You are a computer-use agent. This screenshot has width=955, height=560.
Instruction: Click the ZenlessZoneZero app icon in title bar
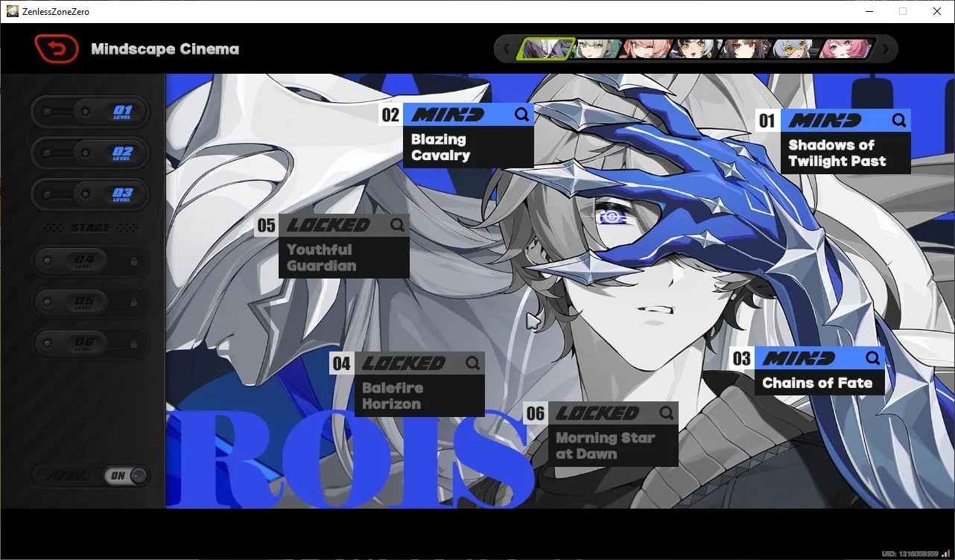(x=12, y=11)
